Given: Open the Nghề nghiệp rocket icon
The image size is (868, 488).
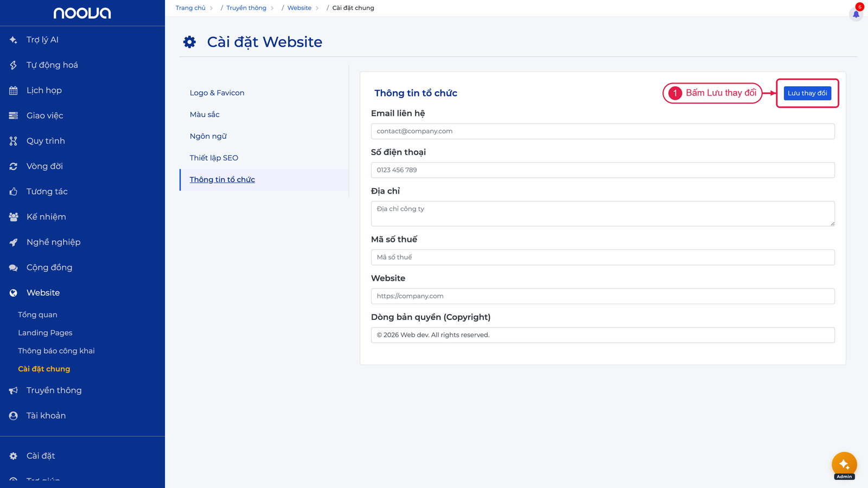Looking at the screenshot, I should 14,242.
